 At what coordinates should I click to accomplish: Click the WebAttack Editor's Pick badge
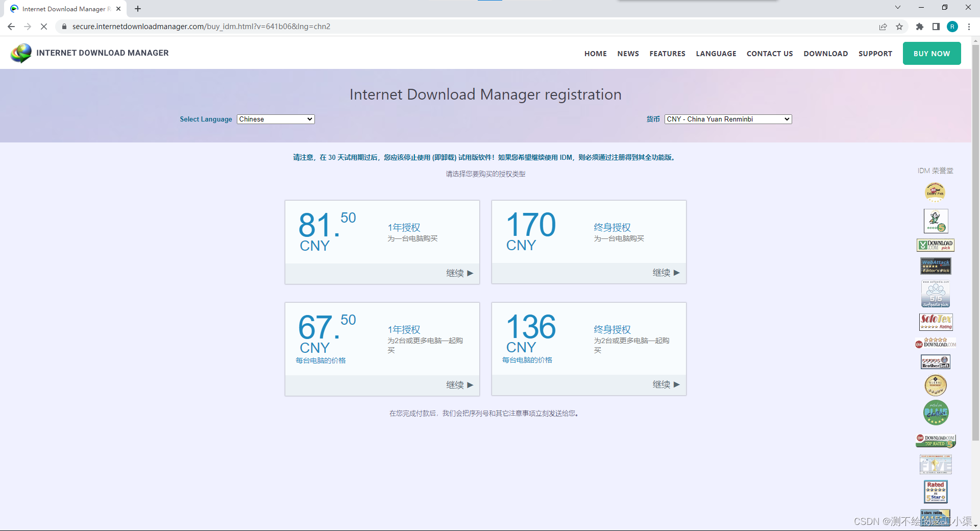point(936,266)
